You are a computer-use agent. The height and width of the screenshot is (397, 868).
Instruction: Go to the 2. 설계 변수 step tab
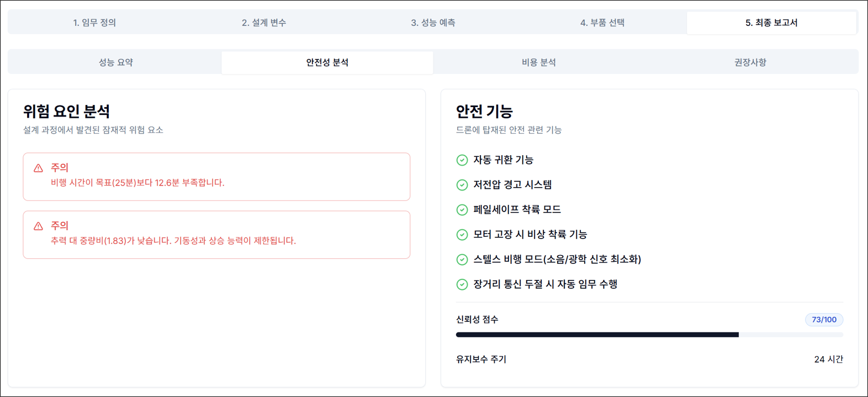click(264, 23)
